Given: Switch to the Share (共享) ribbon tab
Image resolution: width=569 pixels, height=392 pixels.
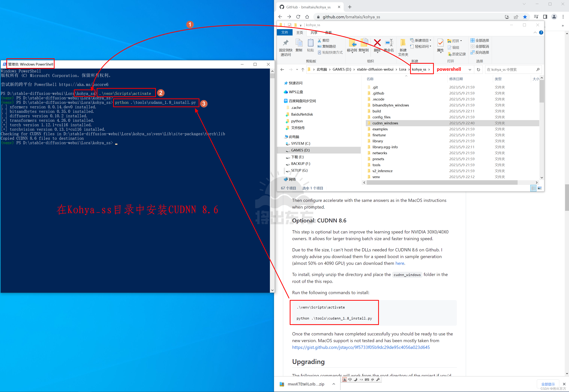Looking at the screenshot, I should [314, 32].
